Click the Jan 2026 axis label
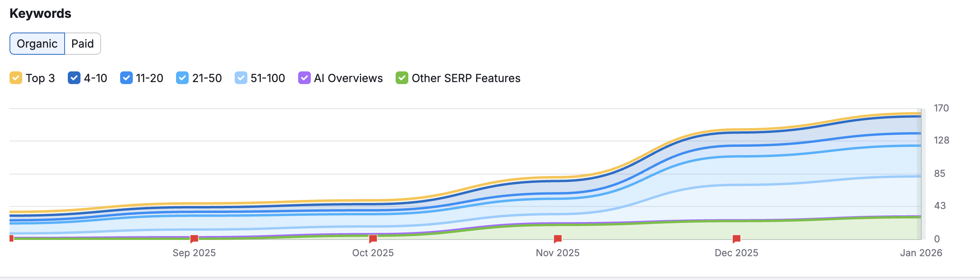 pyautogui.click(x=921, y=253)
